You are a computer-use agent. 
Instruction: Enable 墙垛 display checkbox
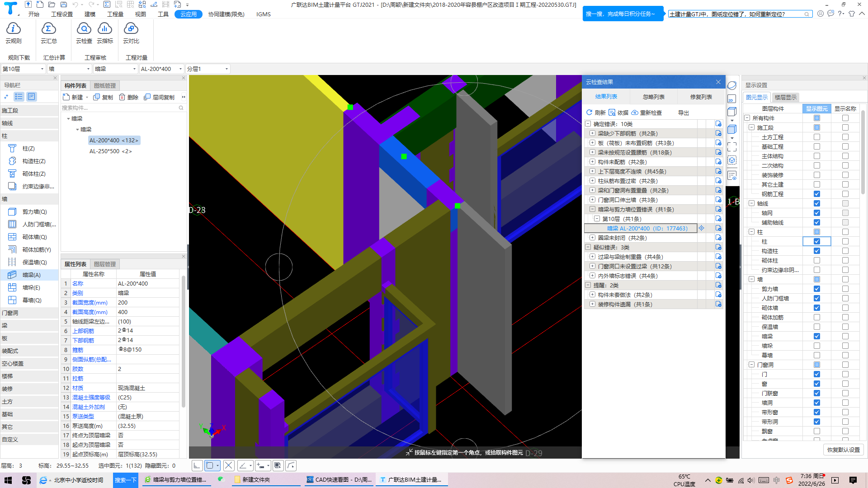tap(817, 346)
